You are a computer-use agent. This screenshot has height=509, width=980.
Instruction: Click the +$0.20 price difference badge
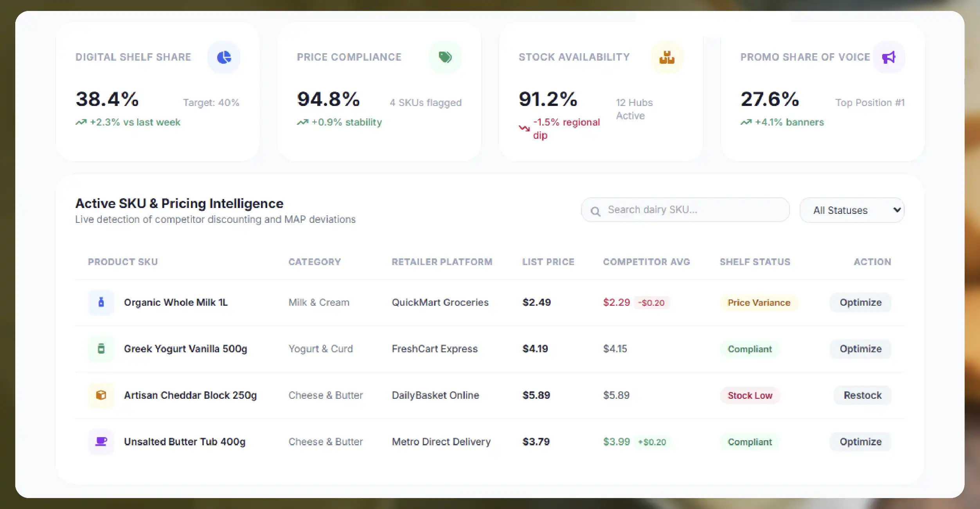(652, 442)
